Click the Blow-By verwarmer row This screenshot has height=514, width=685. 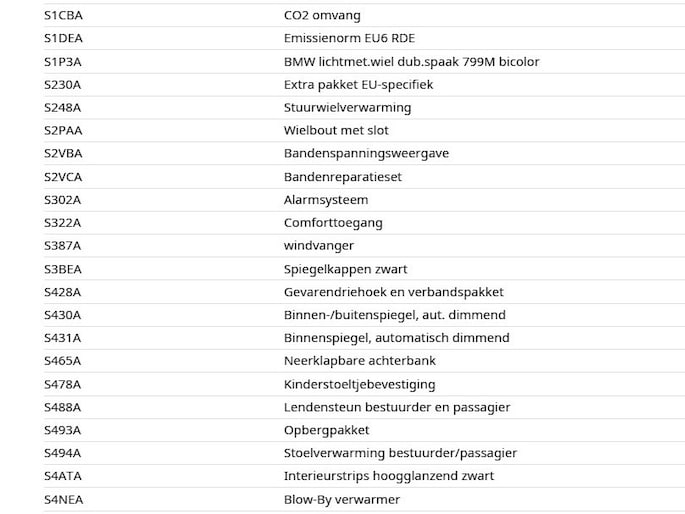364,500
